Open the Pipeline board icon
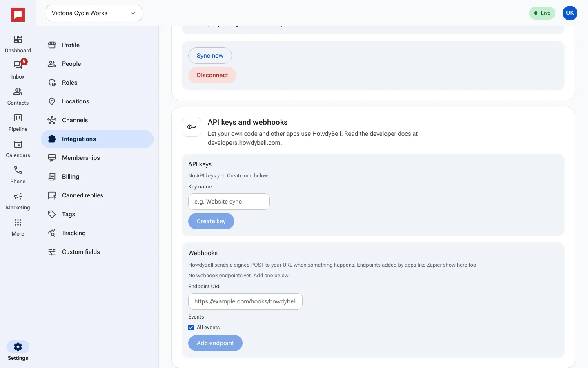 (18, 118)
